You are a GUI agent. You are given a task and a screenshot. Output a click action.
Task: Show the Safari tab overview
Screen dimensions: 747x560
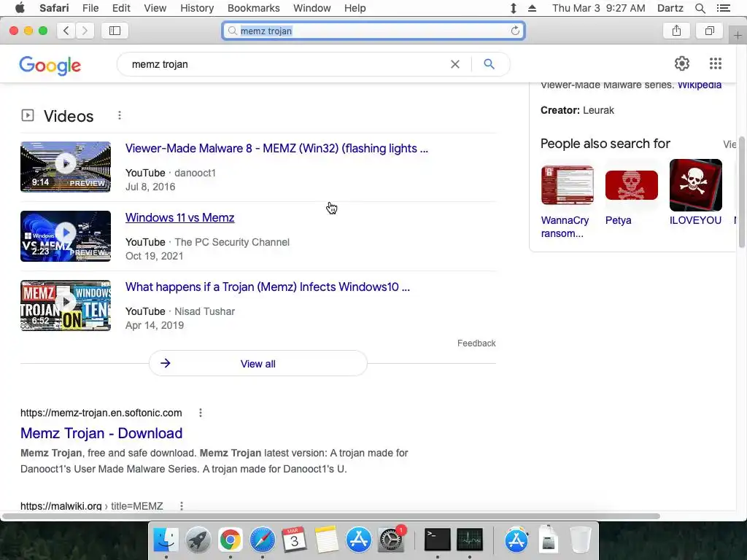[709, 31]
